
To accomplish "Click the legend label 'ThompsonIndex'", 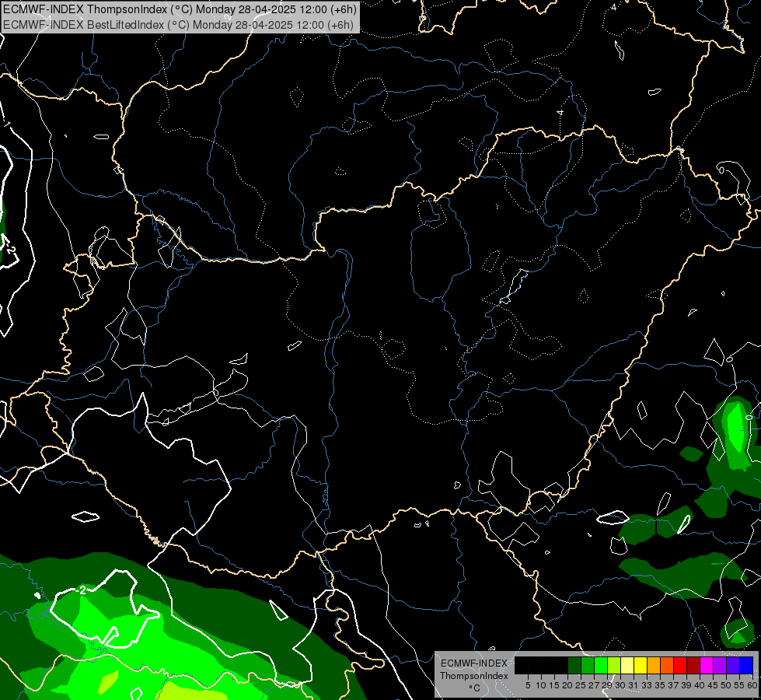I will [x=474, y=676].
